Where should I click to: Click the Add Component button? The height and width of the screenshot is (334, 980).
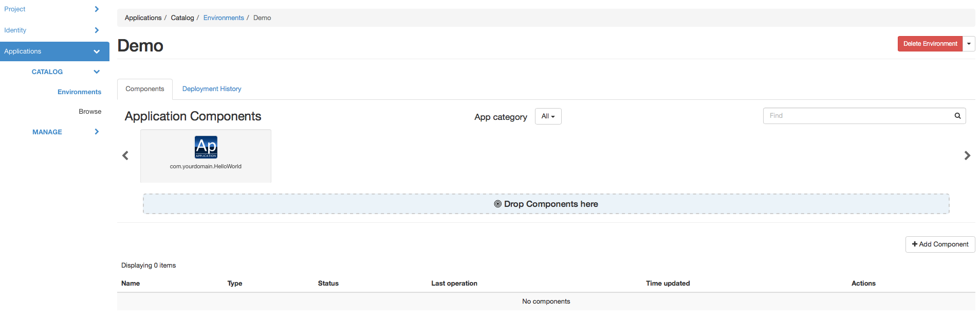click(x=940, y=244)
